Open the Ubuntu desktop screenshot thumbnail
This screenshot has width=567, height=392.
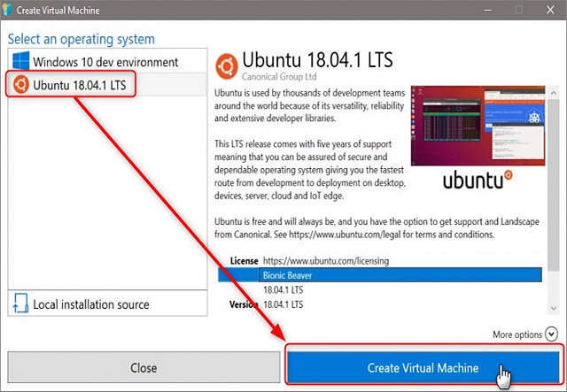pos(478,126)
